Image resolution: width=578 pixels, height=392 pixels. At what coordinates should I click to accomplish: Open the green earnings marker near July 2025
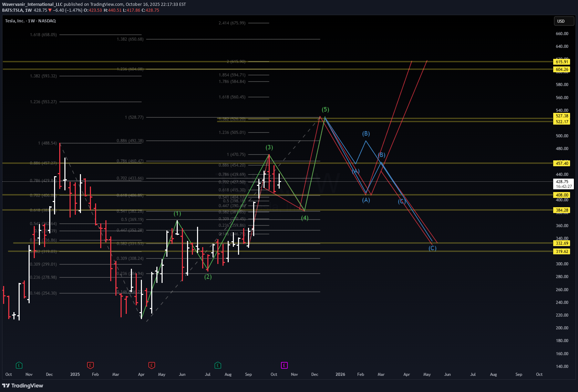(x=218, y=365)
